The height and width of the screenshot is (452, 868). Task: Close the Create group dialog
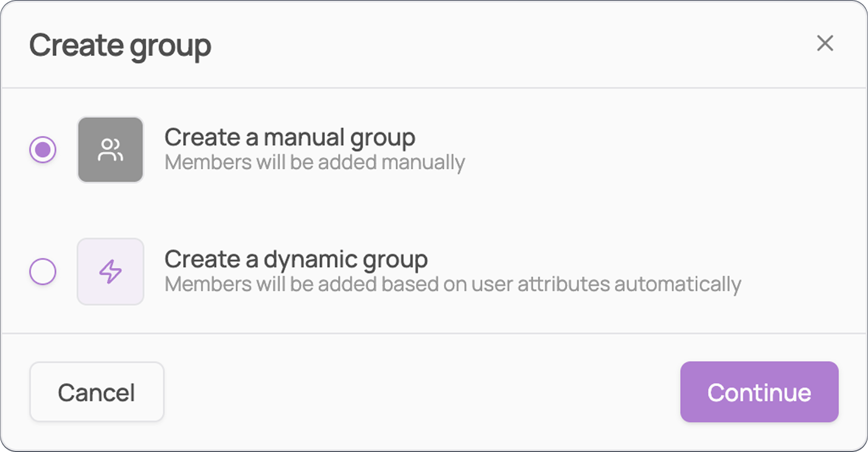(825, 43)
